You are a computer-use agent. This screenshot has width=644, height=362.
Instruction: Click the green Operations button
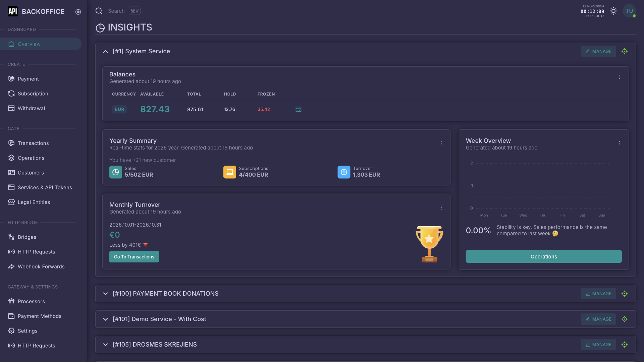pyautogui.click(x=544, y=256)
